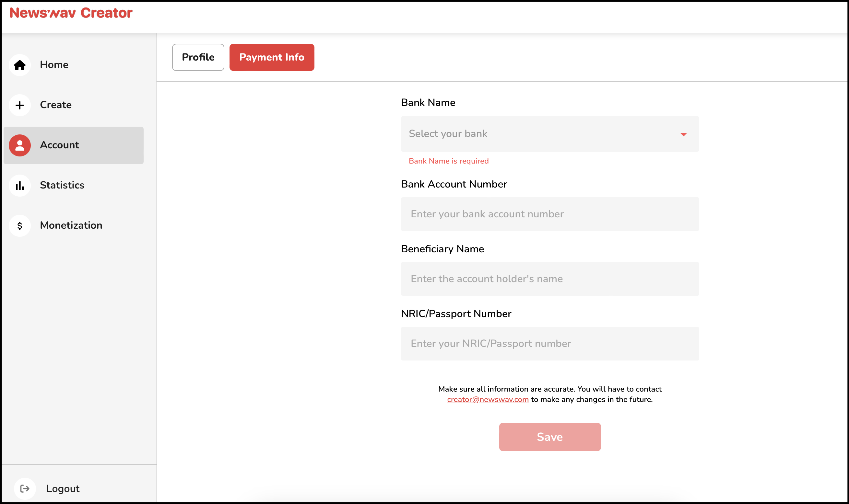Viewport: 849px width, 504px height.
Task: Click the Home house icon
Action: point(20,65)
